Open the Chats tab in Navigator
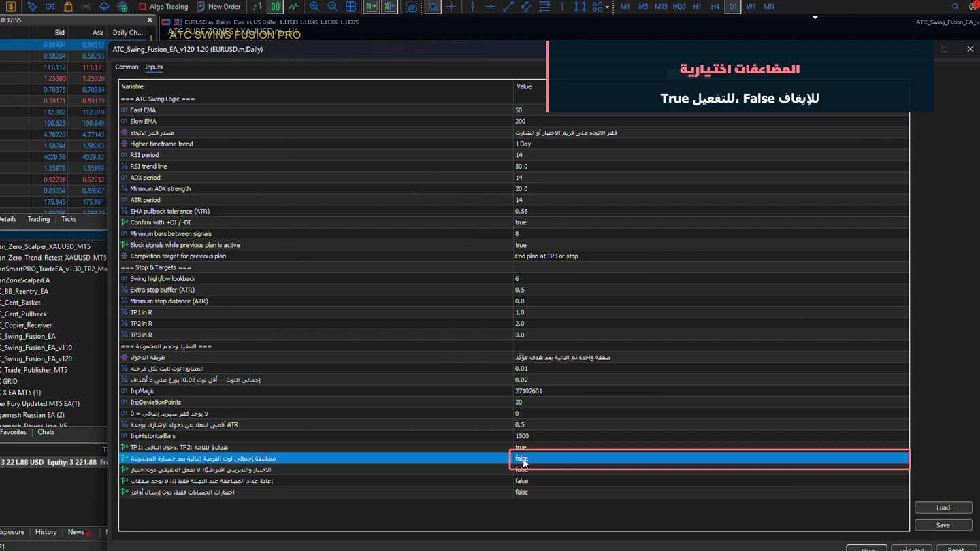Viewport: 980px width, 551px height. point(46,432)
